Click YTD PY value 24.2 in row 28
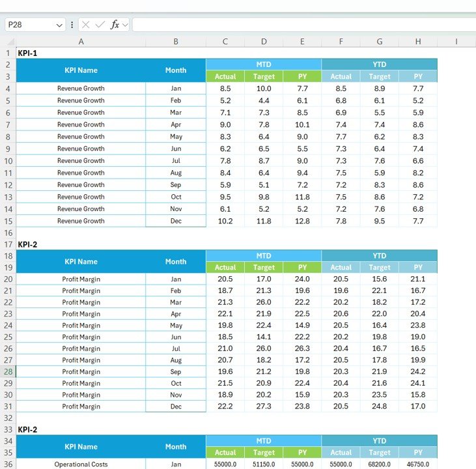The image size is (476, 469). 418,371
